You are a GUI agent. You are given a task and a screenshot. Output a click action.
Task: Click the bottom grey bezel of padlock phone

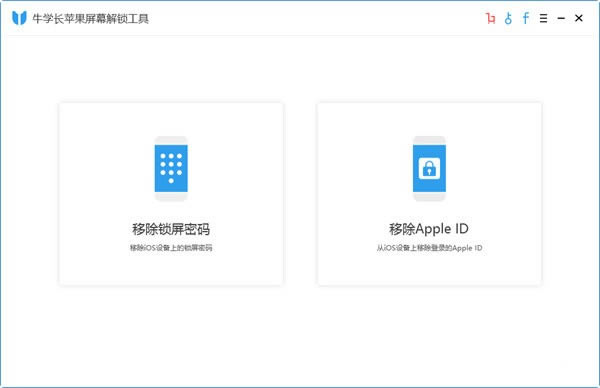pyautogui.click(x=429, y=197)
